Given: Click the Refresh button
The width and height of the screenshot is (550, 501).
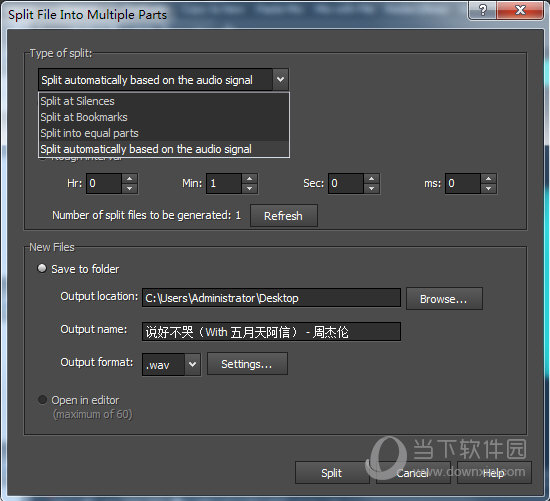Looking at the screenshot, I should tap(284, 216).
